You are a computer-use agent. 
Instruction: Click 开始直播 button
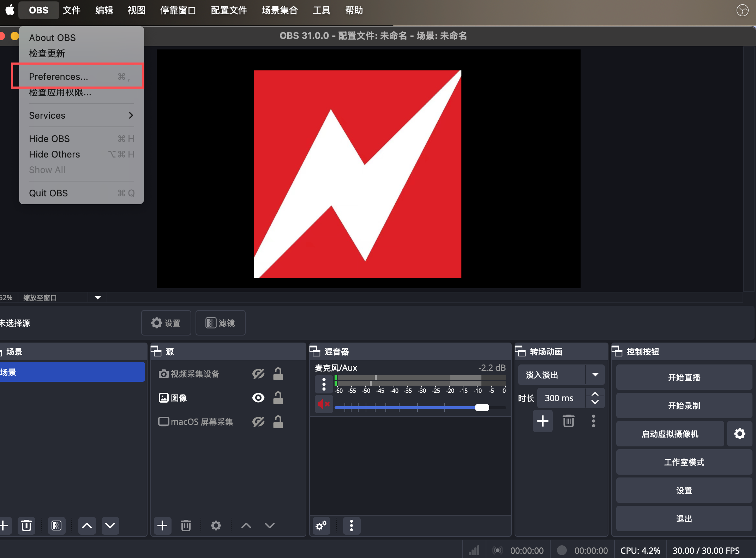[x=684, y=377]
